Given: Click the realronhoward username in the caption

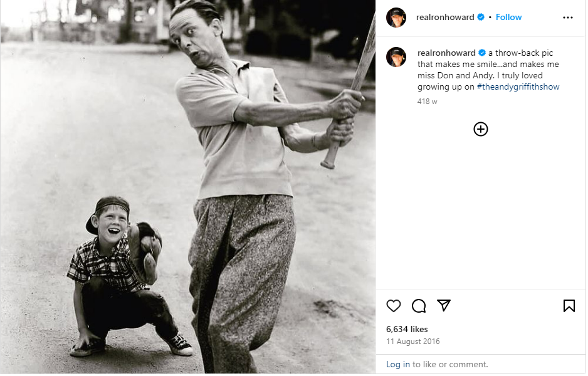Looking at the screenshot, I should 446,53.
